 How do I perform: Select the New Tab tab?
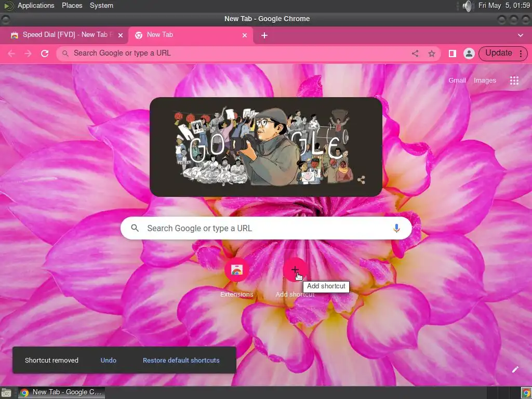[x=190, y=35]
